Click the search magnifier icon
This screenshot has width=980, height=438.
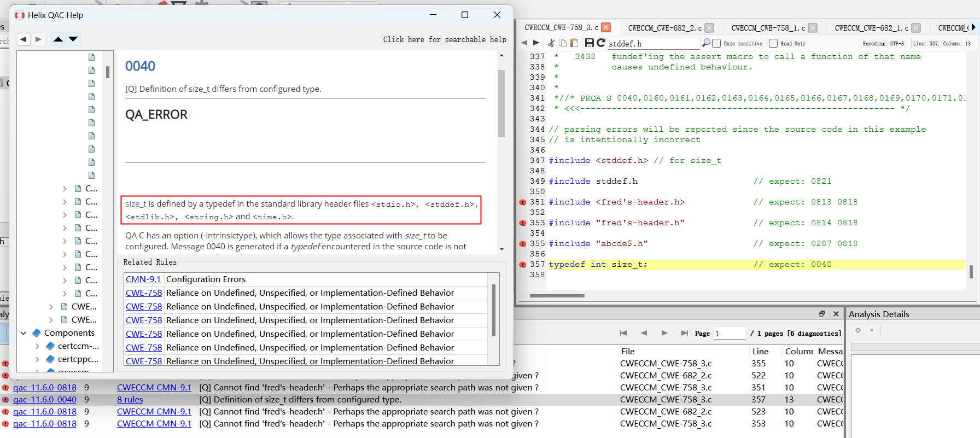(706, 43)
